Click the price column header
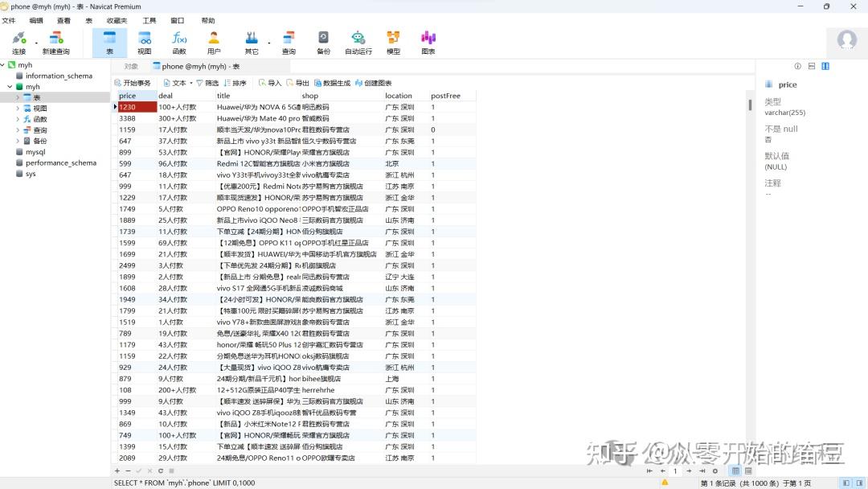This screenshot has height=489, width=868. click(137, 96)
